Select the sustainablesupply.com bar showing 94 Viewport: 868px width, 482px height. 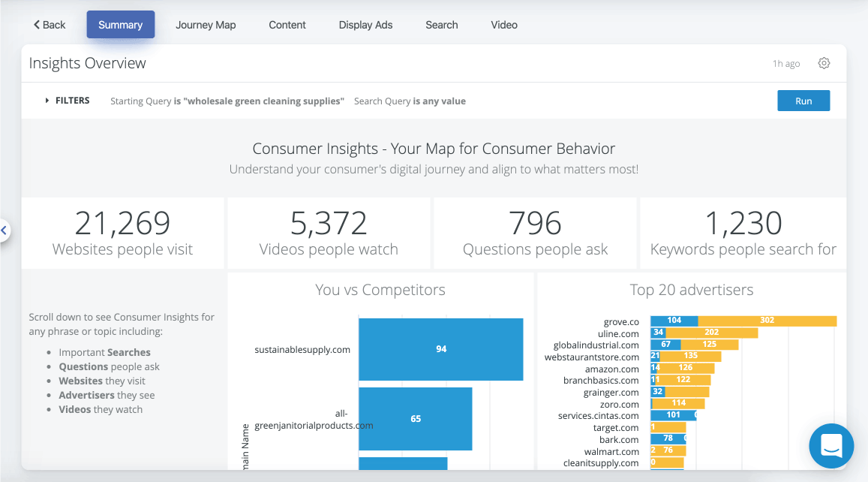440,349
